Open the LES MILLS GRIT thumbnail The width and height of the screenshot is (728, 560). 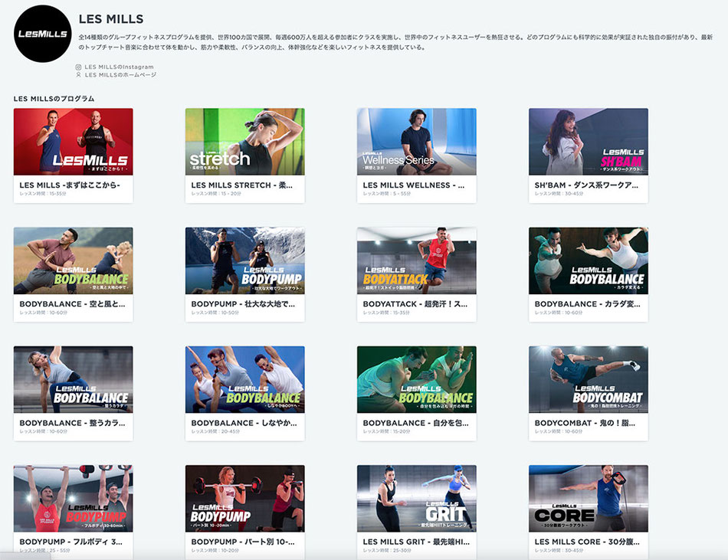pos(417,498)
